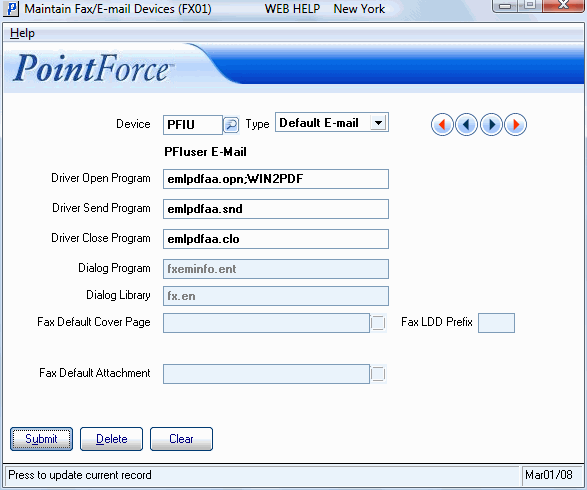Click the Device lookup magnifier icon

click(x=231, y=125)
